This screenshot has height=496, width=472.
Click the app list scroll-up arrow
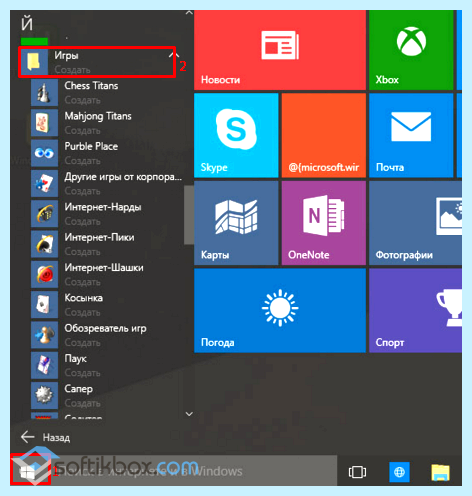[x=189, y=13]
